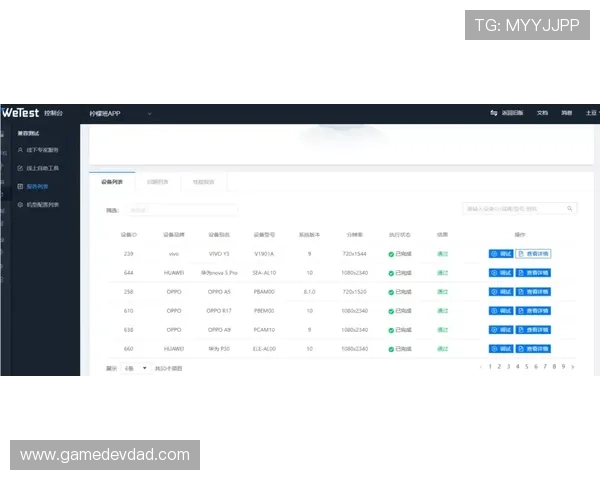Go to page 4
The height and width of the screenshot is (480, 600).
coord(517,367)
